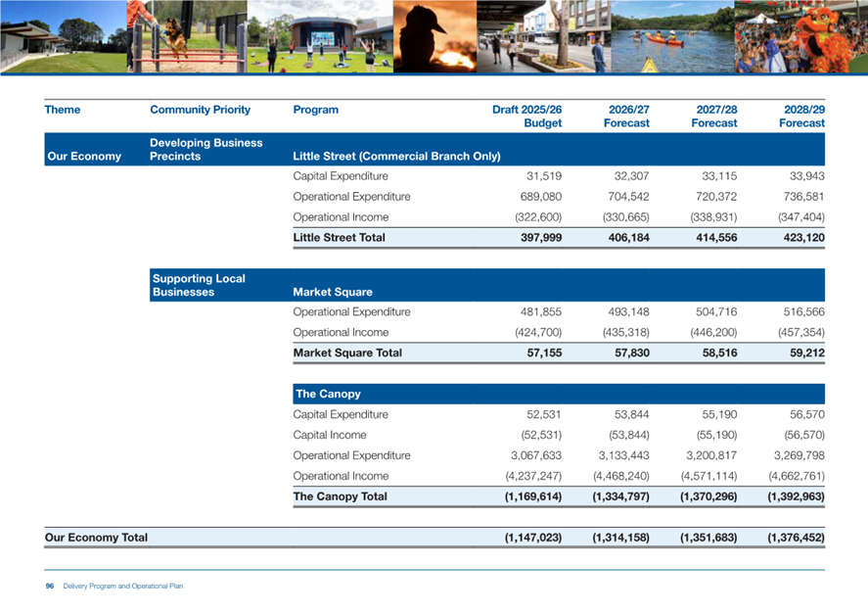This screenshot has width=868, height=613.
Task: Click the value (4,237,247)
Action: click(x=533, y=476)
